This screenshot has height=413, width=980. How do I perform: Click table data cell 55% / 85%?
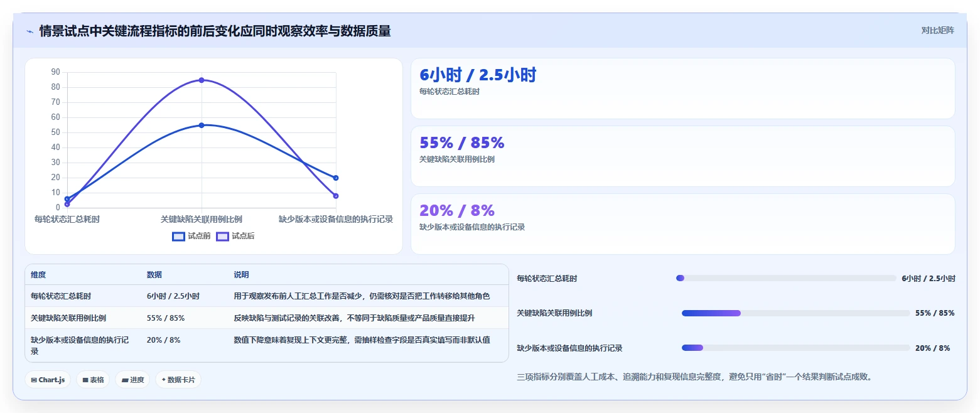166,318
